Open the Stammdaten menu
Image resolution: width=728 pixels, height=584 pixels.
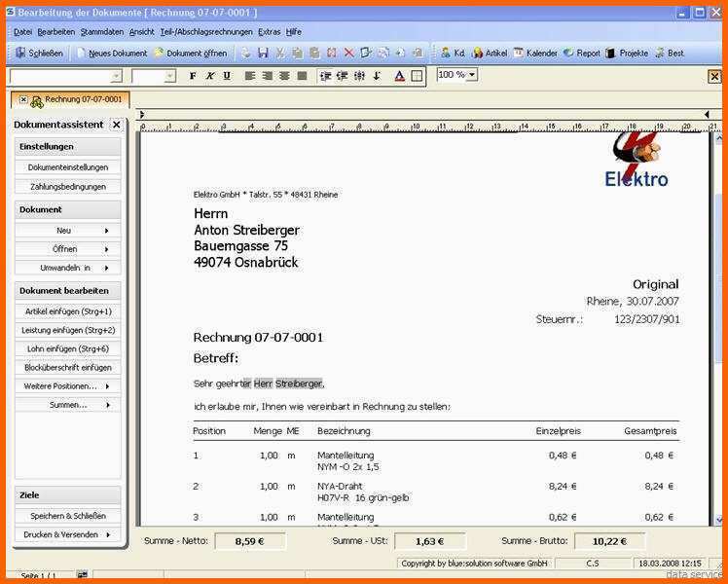[102, 31]
